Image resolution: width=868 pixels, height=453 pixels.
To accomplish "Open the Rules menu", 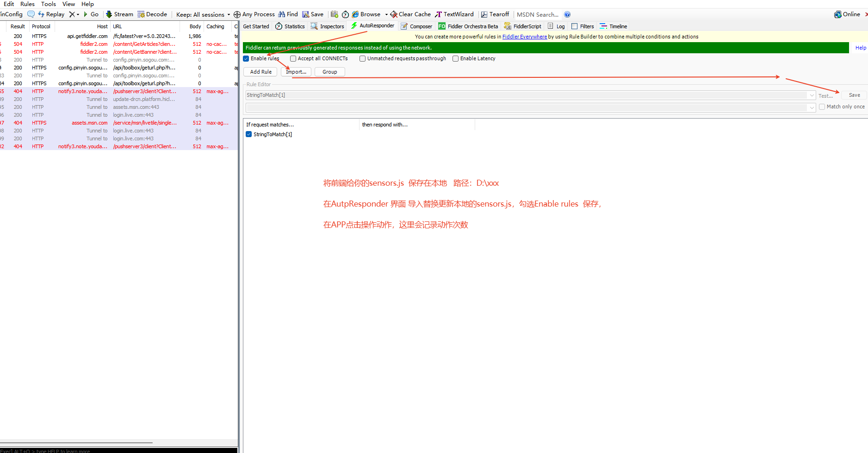I will tap(27, 4).
